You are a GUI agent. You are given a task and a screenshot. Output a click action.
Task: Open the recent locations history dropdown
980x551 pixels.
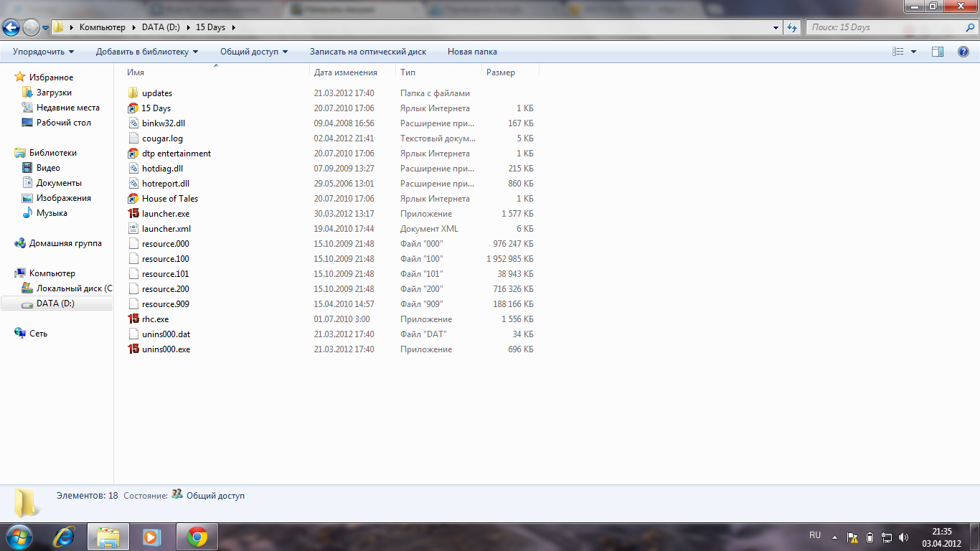[45, 28]
